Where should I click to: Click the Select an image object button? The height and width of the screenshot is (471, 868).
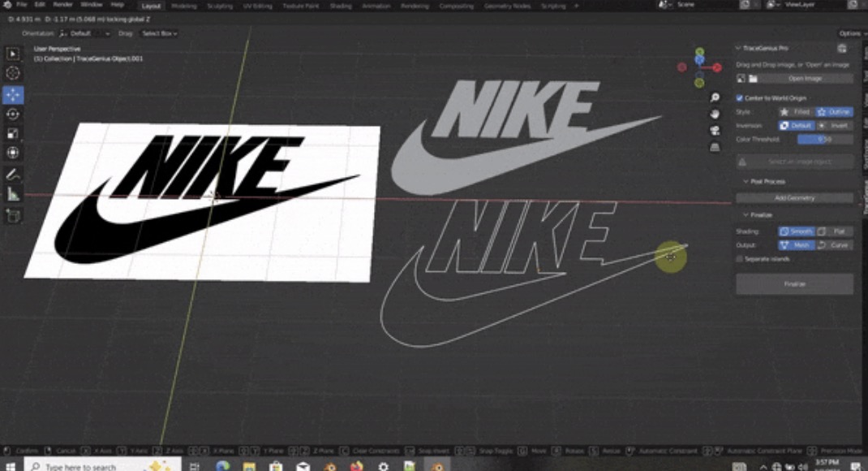(x=794, y=162)
